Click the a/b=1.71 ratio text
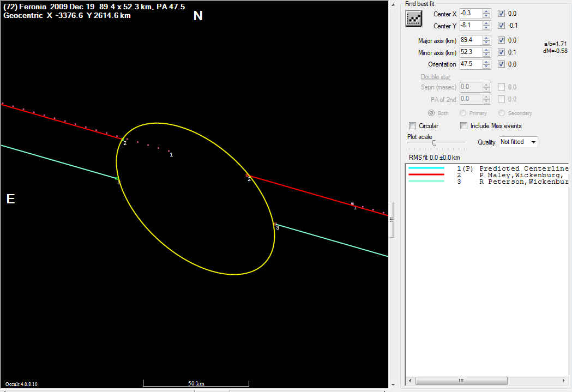This screenshot has width=572, height=392. [x=555, y=44]
